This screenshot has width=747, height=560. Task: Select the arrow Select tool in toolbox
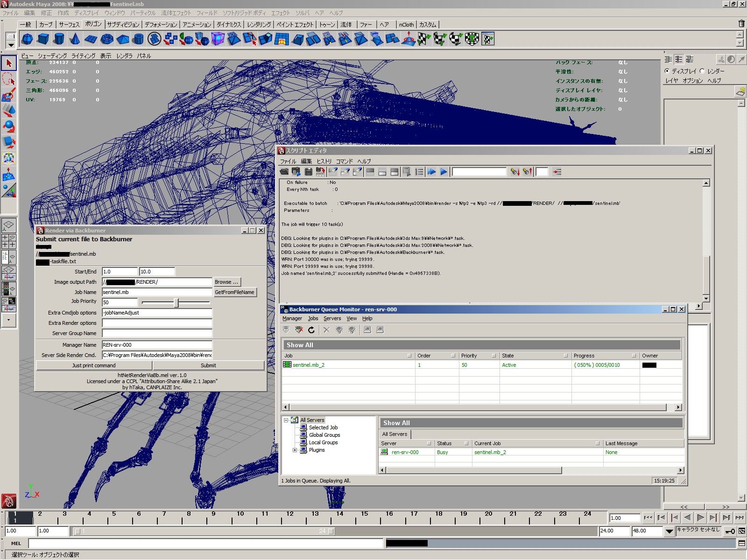[x=9, y=63]
